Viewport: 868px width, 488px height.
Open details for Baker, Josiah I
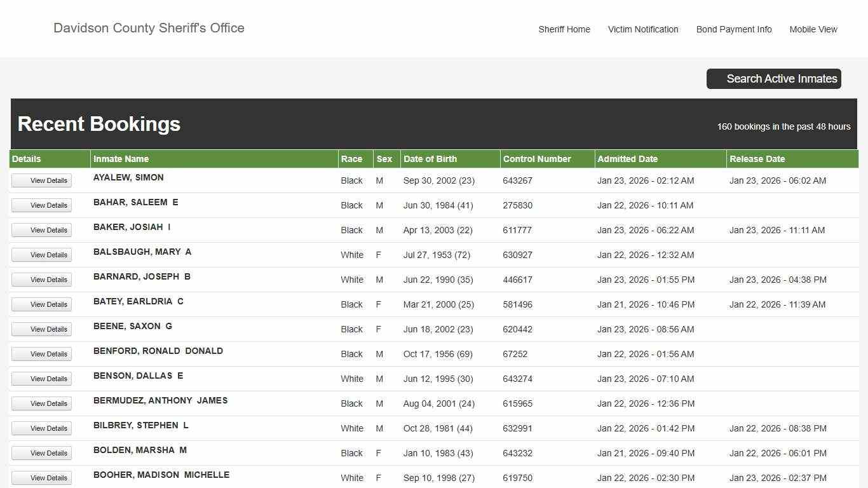(42, 230)
